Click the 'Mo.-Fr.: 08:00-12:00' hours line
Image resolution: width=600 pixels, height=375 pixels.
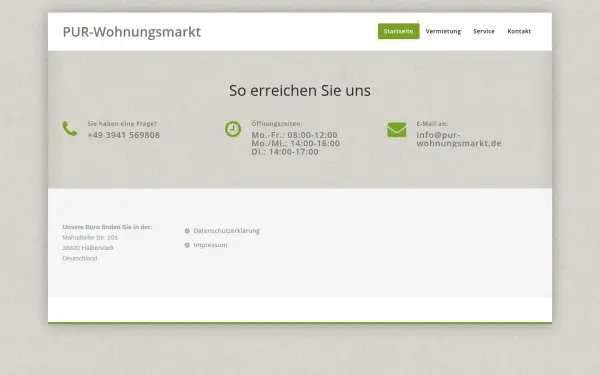tap(294, 135)
